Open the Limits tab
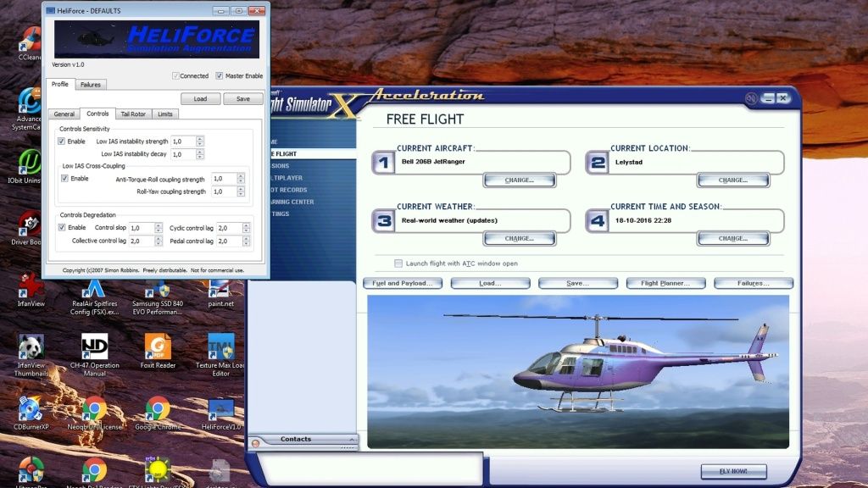 click(x=165, y=114)
